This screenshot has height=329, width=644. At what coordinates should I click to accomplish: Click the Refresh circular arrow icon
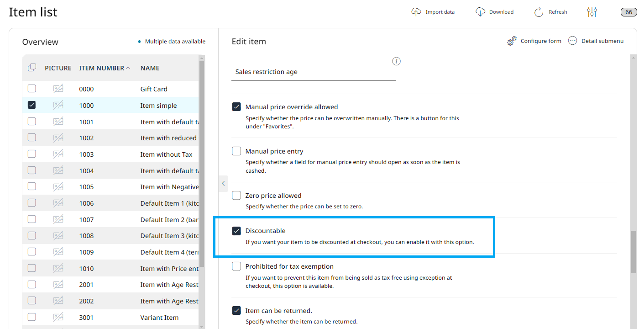pos(539,12)
